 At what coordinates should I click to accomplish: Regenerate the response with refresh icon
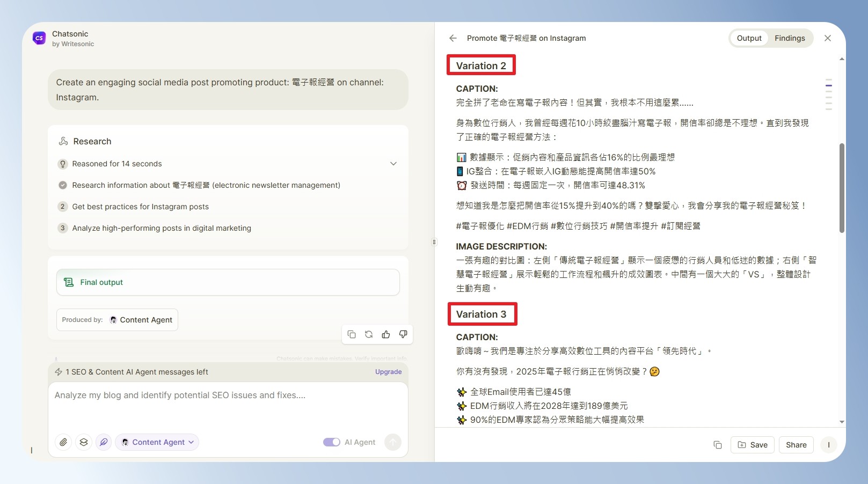(x=369, y=334)
